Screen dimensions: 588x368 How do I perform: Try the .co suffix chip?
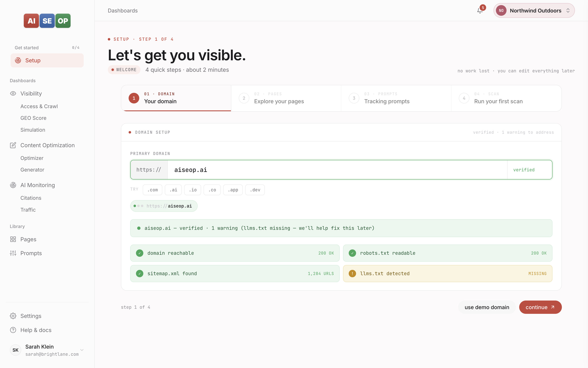[212, 190]
